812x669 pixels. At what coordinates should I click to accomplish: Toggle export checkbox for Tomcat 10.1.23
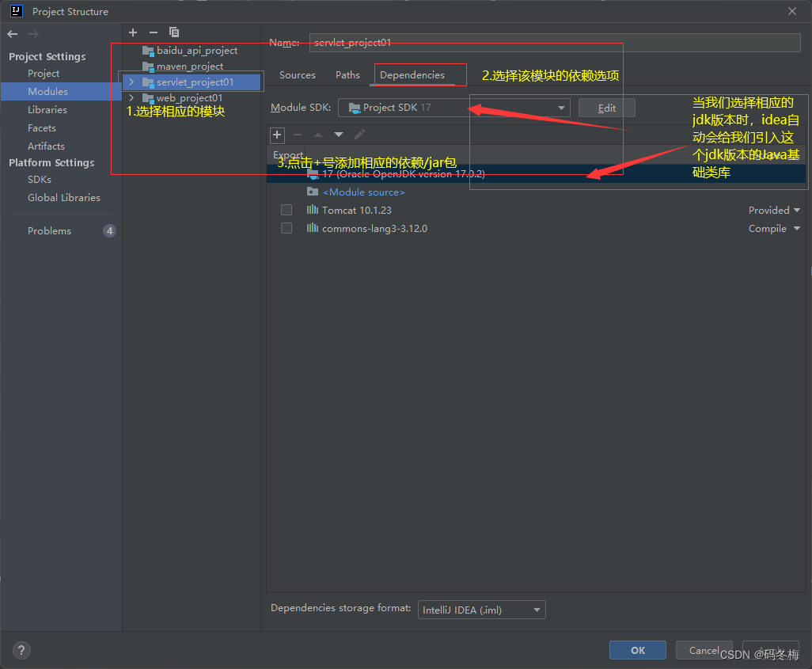[286, 210]
